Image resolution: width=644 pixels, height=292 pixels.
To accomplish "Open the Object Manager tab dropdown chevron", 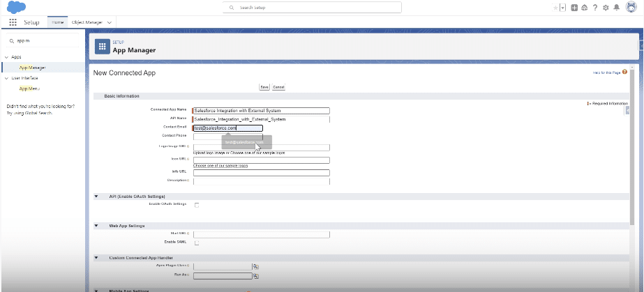I will (110, 22).
